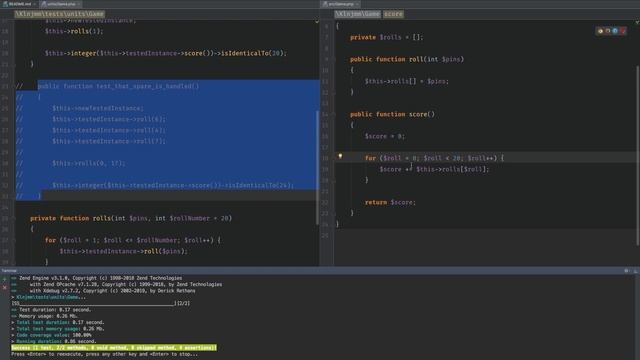Click '$this->rolls(1);' line in left editor

pos(74,31)
